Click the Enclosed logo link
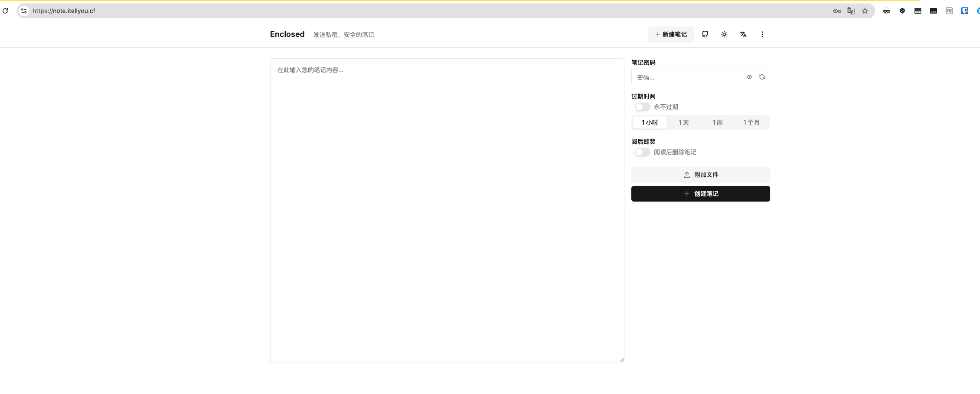This screenshot has width=980, height=394. click(x=287, y=34)
